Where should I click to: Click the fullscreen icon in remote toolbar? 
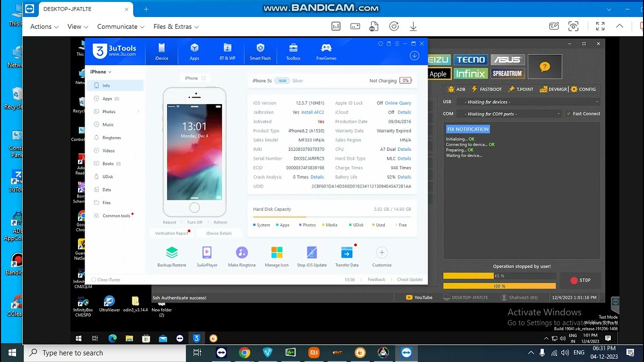click(x=600, y=26)
